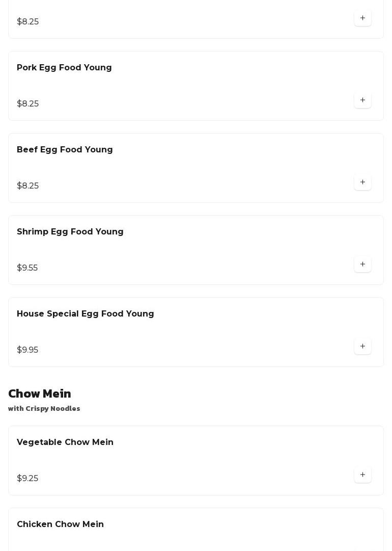Add Vegetable Chow Mein to order
Screen dimensions: 392x551
click(362, 475)
